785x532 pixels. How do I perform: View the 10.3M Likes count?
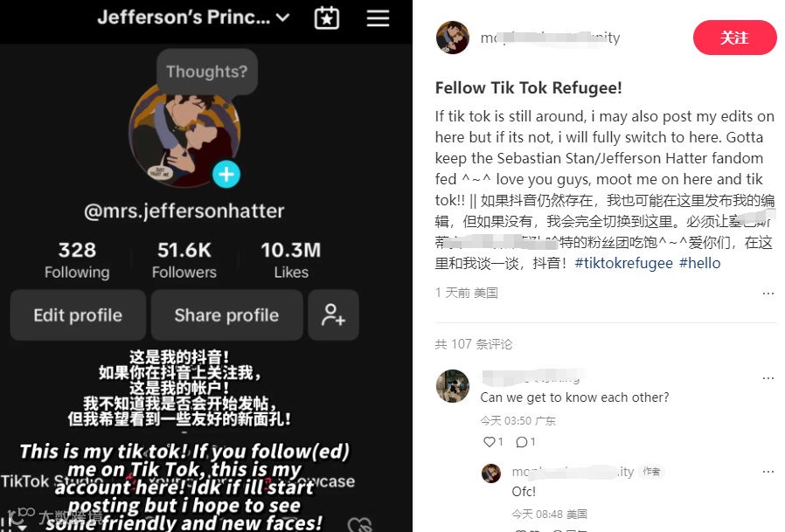coord(291,259)
